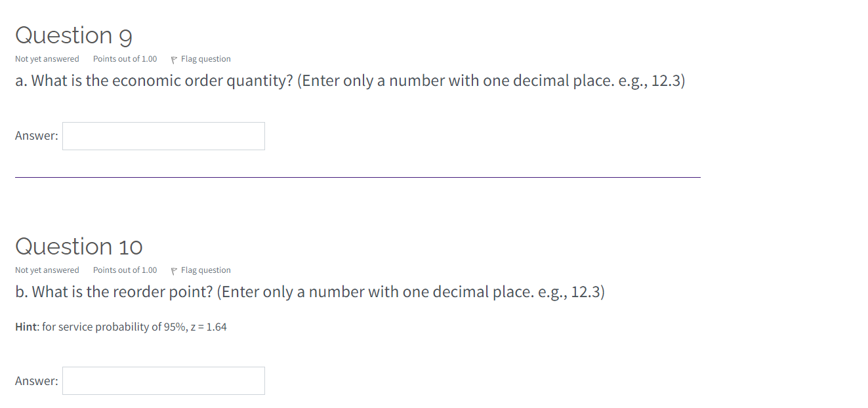Screen dimensions: 868x408
Task: Click the Not yet answered status for Question 9
Action: [x=47, y=58]
